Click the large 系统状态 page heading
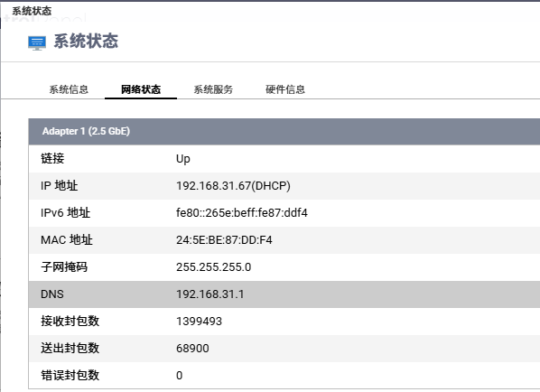 pyautogui.click(x=86, y=42)
